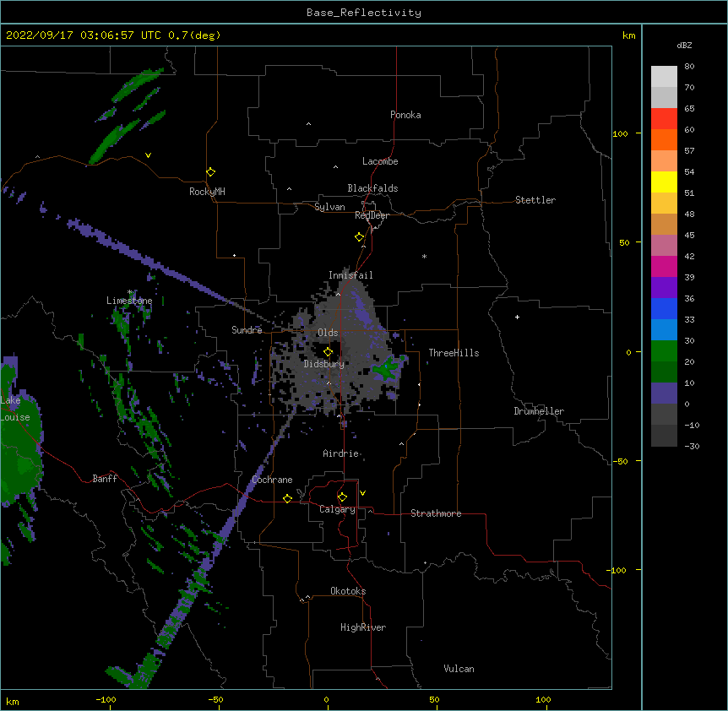Select the purple 36-39 dBZ legend swatch
728x711 pixels.
(x=664, y=287)
